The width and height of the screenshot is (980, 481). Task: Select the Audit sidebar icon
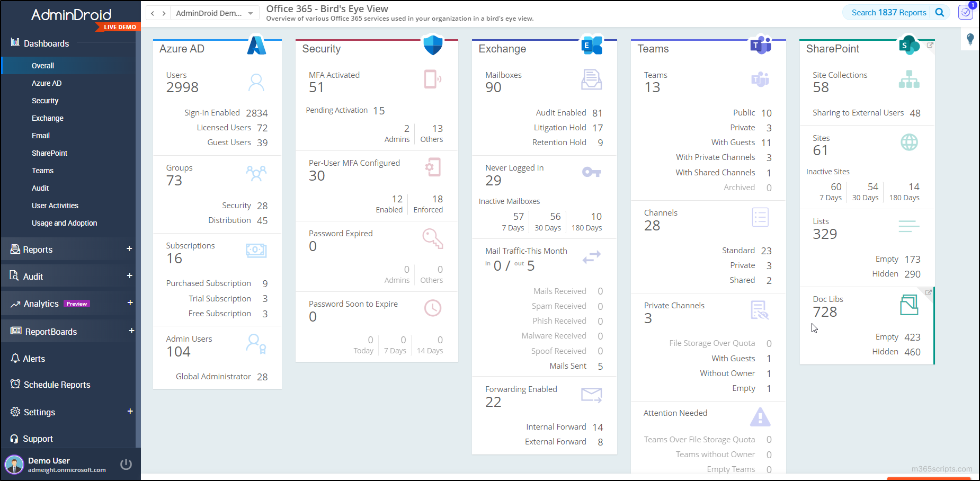15,276
